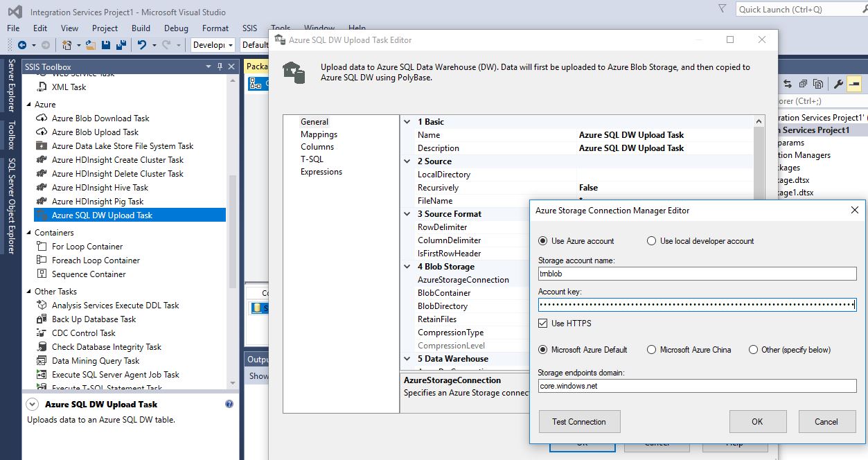Click the Storage endpoints domain field
The width and height of the screenshot is (868, 460).
(698, 386)
